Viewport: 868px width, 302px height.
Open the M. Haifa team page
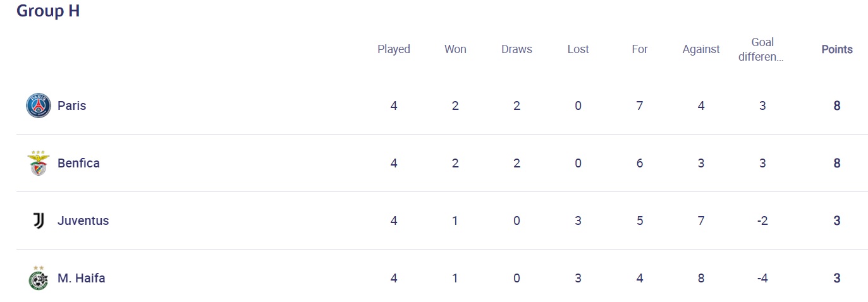coord(81,278)
